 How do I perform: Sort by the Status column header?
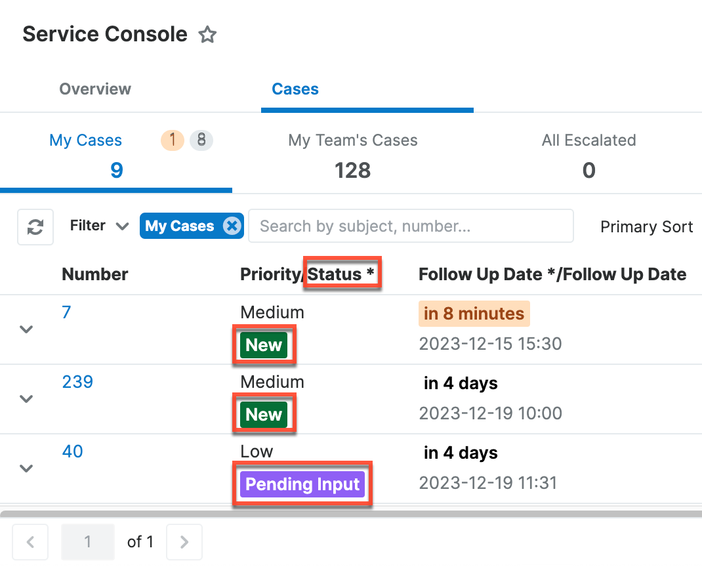pyautogui.click(x=341, y=274)
